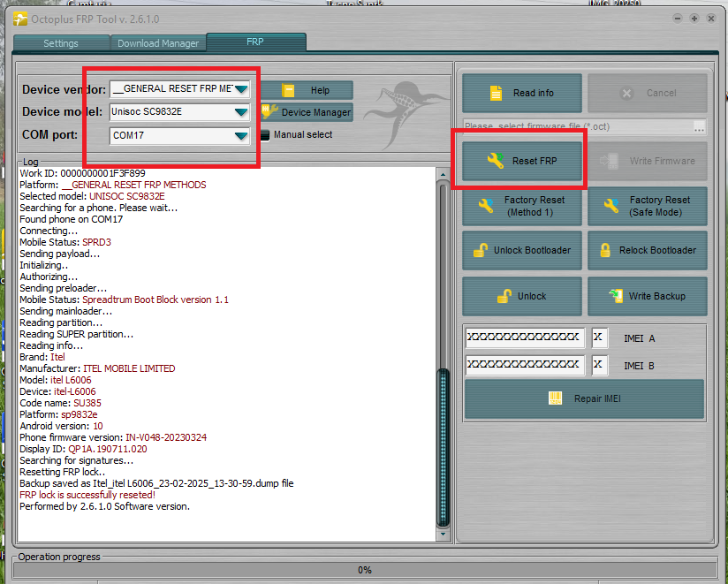Click Factory Reset (Method 1) wrench icon
Image resolution: width=728 pixels, height=584 pixels.
coord(486,206)
